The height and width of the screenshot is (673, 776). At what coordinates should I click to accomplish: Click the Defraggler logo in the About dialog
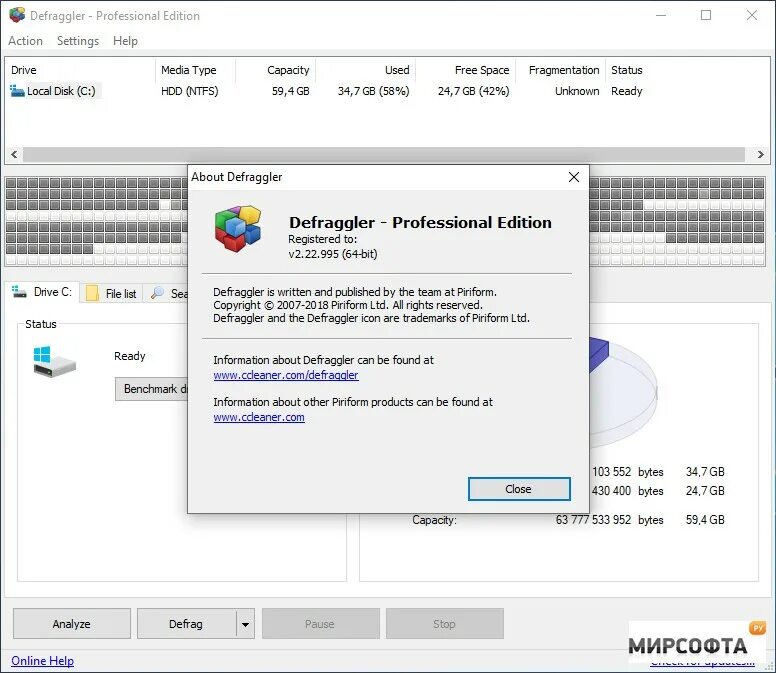click(238, 229)
